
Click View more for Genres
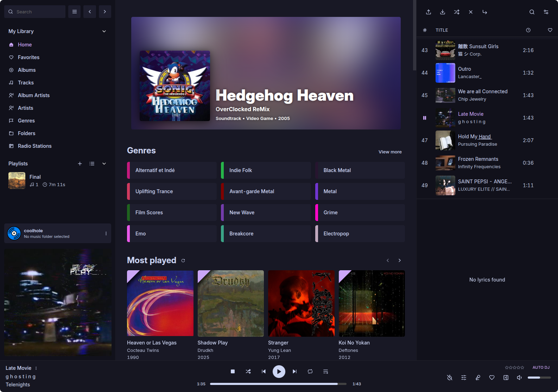coord(390,152)
